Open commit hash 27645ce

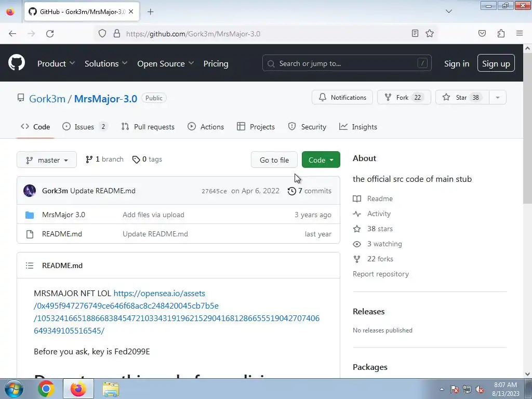tap(214, 191)
